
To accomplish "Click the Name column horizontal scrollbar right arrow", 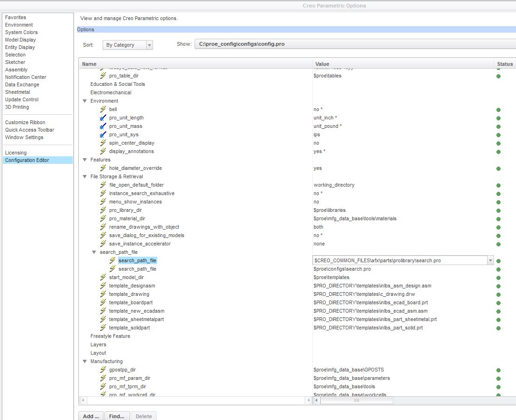I will pos(308,400).
